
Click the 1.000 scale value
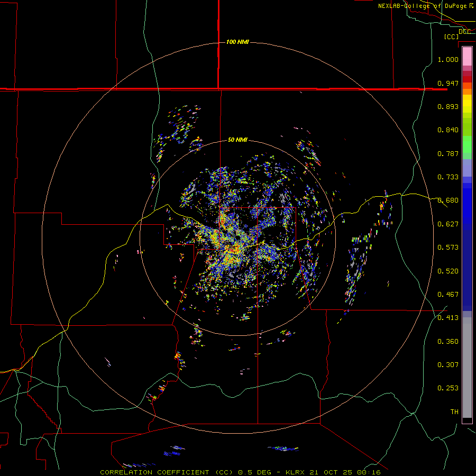[x=448, y=59]
